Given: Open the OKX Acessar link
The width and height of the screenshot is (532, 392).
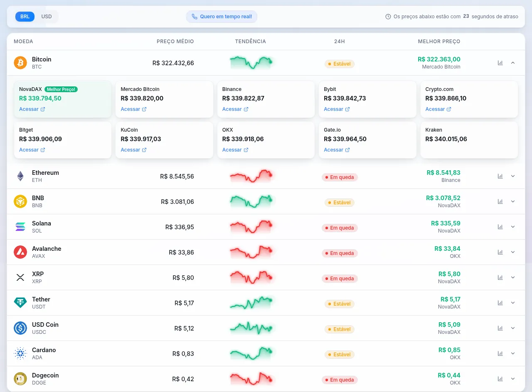Looking at the screenshot, I should point(235,150).
